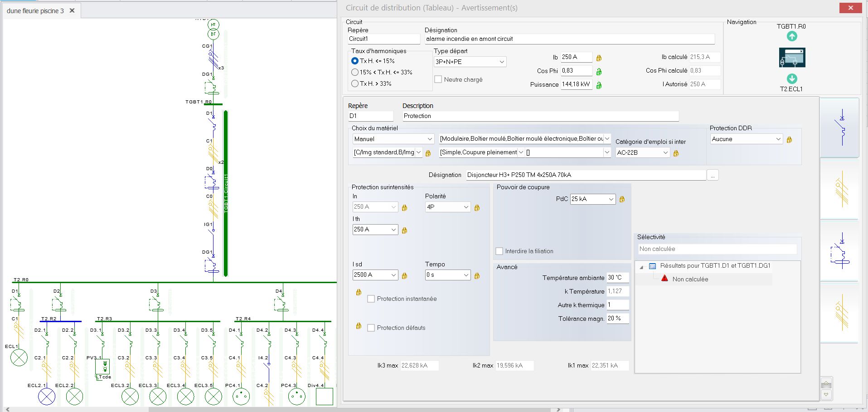Click the distribution board navigation icon
This screenshot has height=412, width=868.
pyautogui.click(x=792, y=58)
